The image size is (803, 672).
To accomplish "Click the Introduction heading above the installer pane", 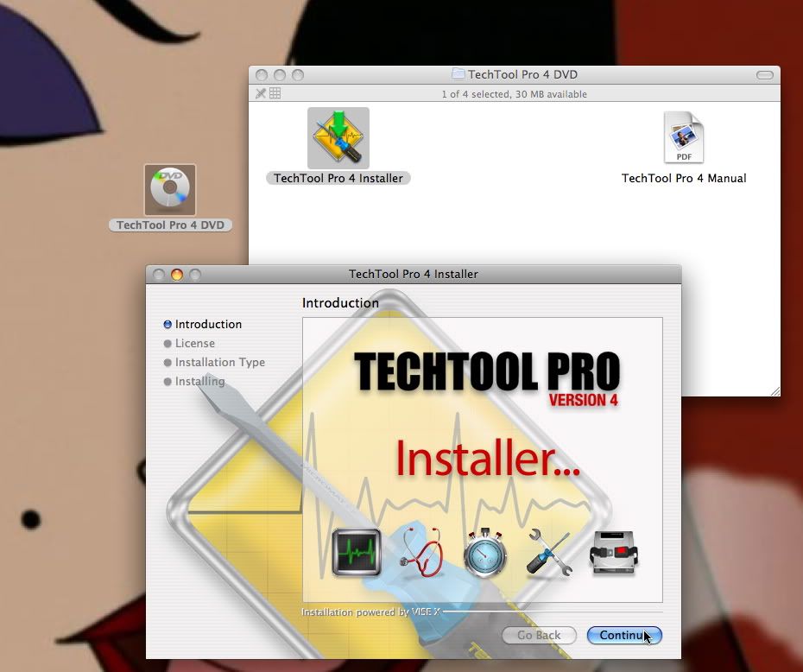I will 340,302.
